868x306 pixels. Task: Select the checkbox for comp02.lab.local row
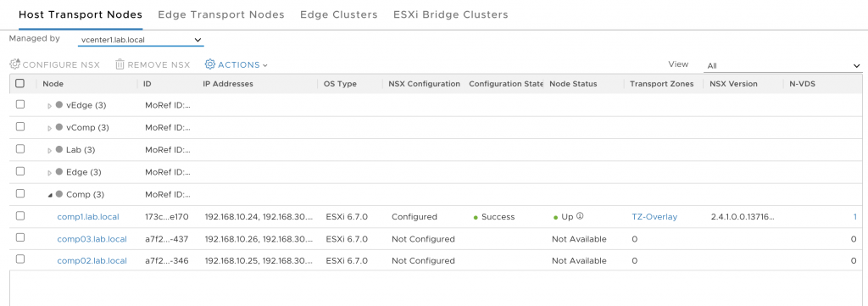20,259
